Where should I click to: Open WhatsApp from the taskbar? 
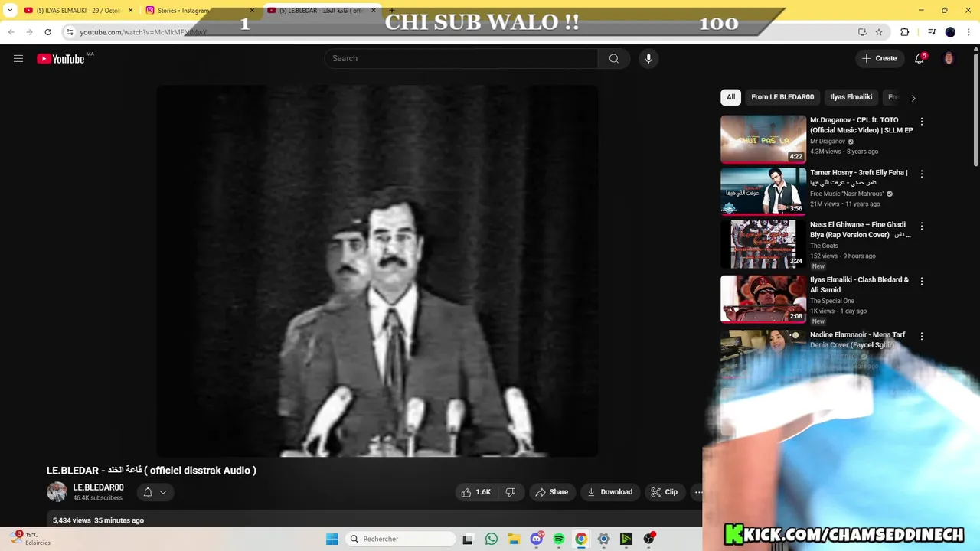tap(492, 539)
